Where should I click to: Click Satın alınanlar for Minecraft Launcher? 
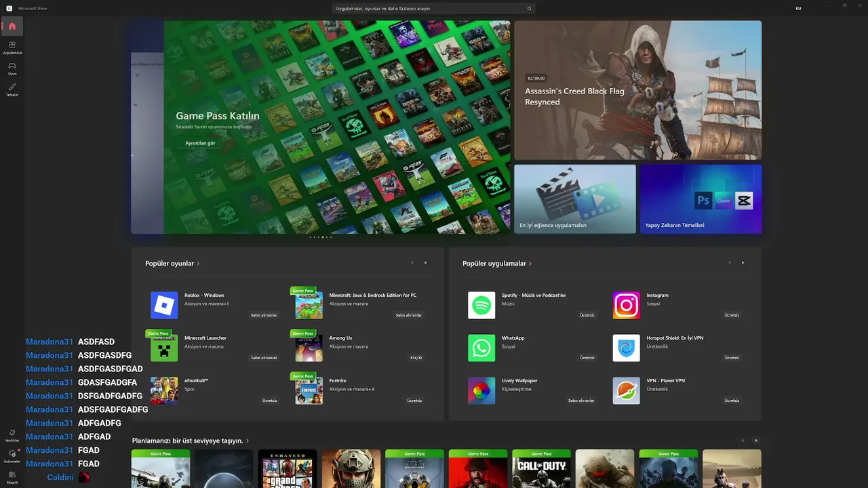click(264, 358)
